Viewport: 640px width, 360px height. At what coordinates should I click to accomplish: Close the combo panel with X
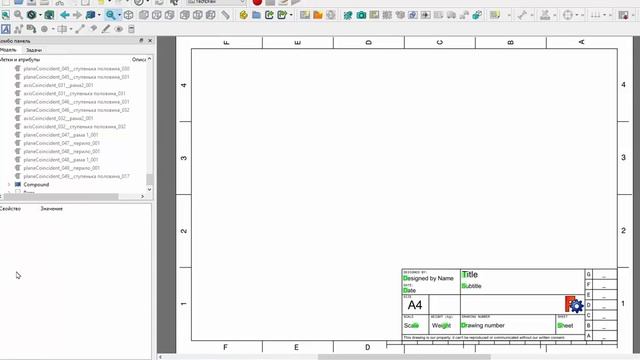(x=150, y=40)
